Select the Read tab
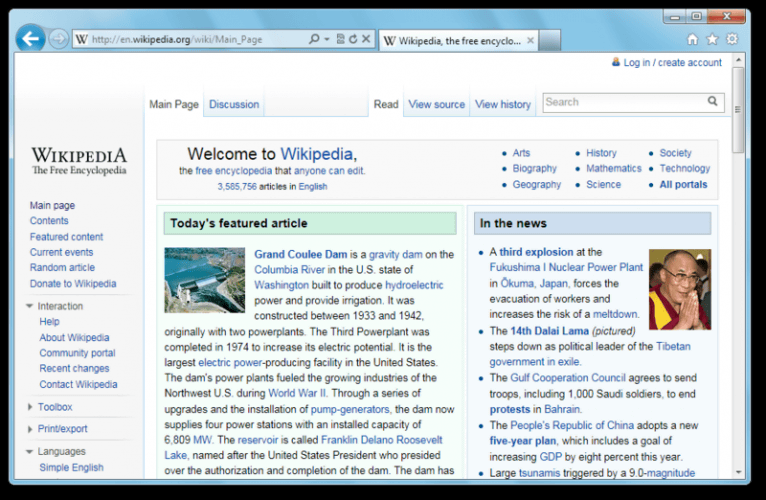766x500 pixels. tap(386, 104)
